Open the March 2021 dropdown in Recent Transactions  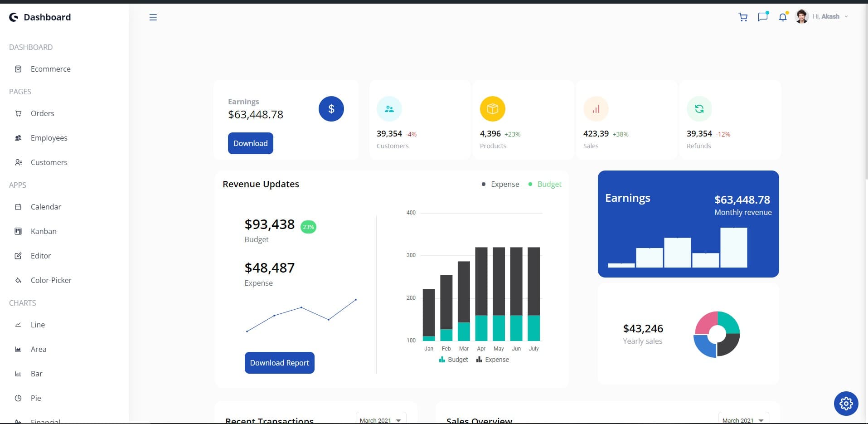tap(380, 419)
